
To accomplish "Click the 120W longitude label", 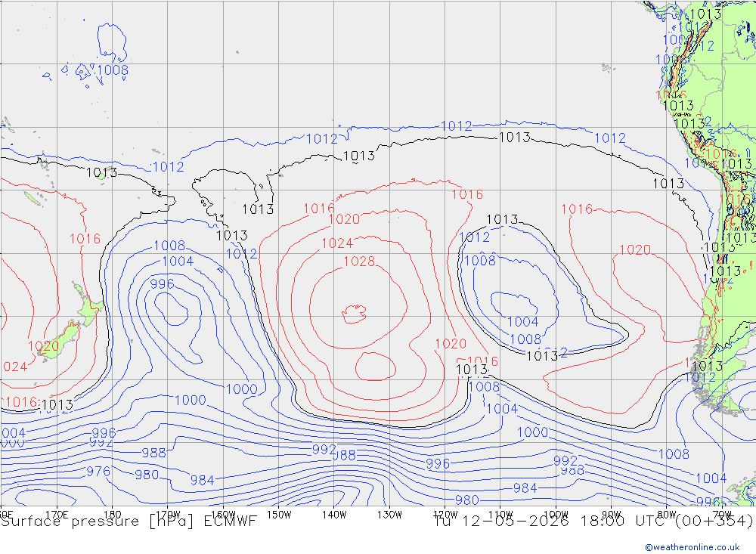I will click(x=445, y=515).
